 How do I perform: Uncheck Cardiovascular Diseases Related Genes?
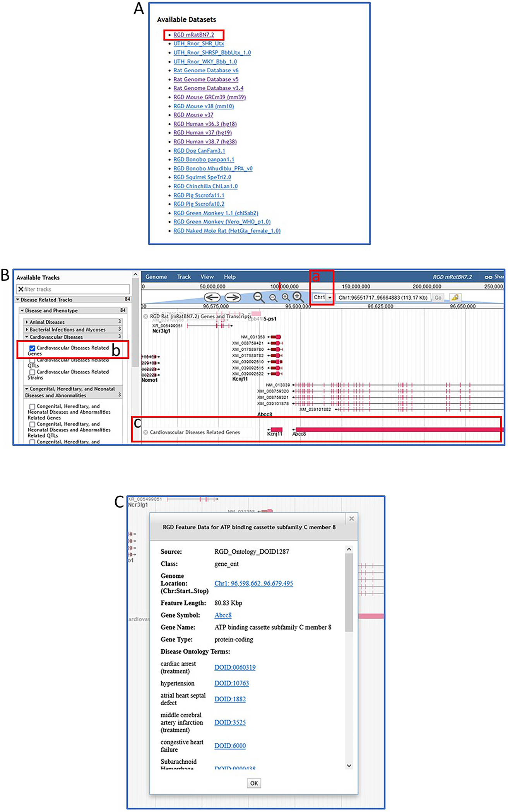32,348
